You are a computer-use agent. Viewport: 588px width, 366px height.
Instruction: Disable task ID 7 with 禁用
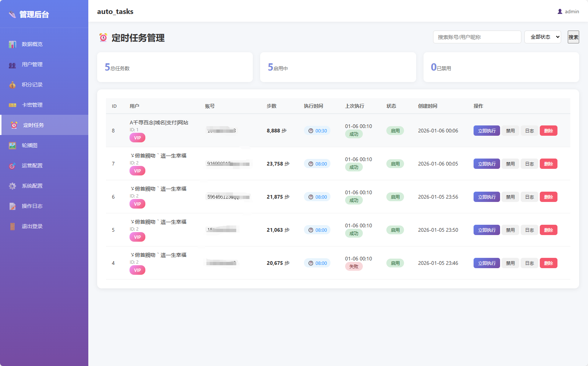(510, 164)
